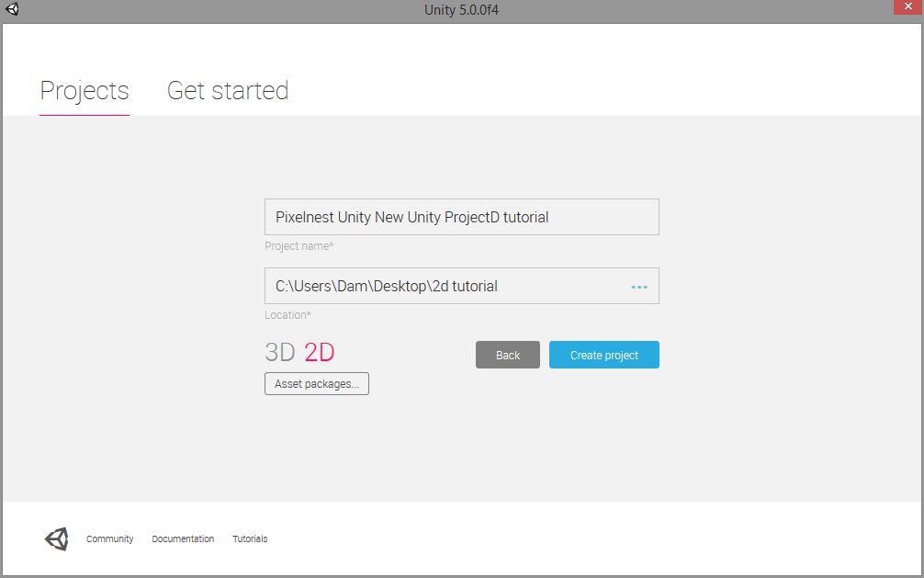Open the Documentation link

coord(183,539)
